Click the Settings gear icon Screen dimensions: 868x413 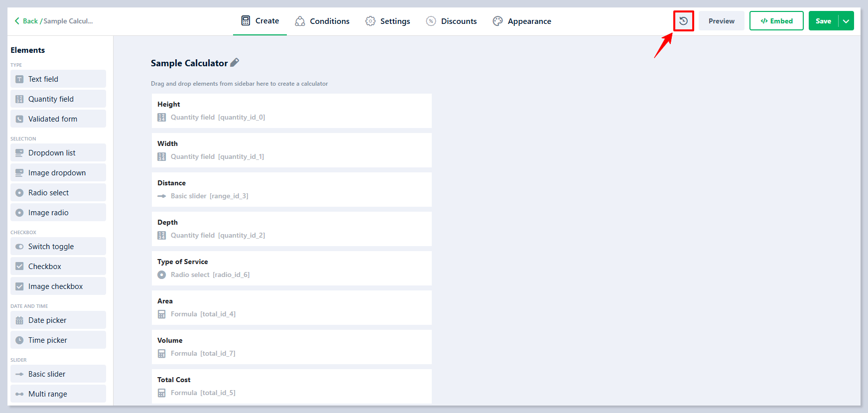[x=370, y=21]
